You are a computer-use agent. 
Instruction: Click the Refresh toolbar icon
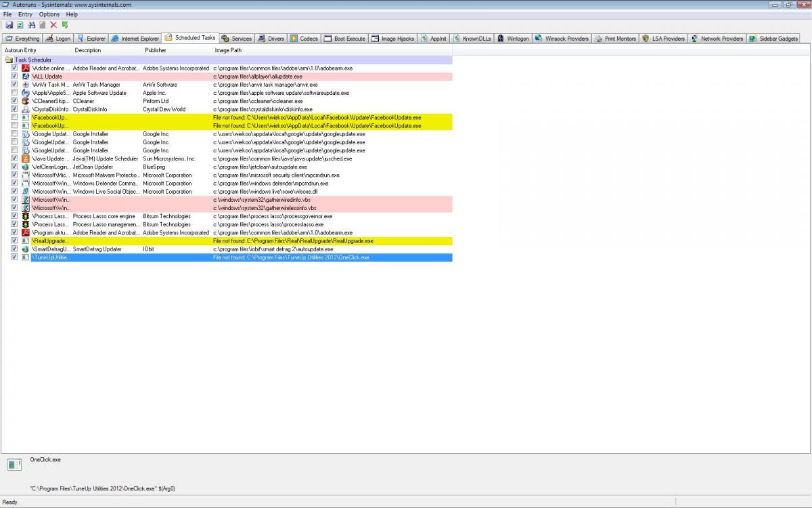pos(20,25)
